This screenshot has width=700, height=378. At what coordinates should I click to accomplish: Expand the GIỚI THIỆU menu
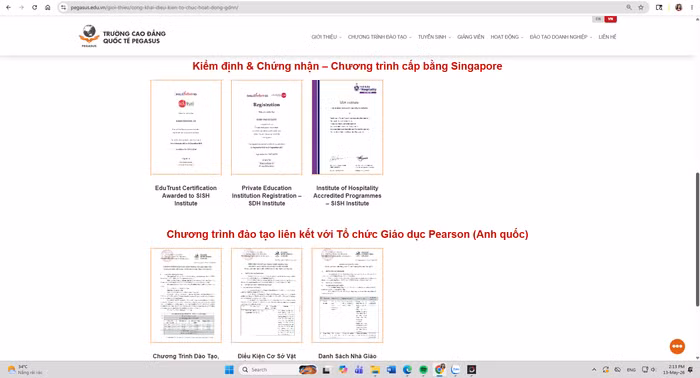(326, 37)
